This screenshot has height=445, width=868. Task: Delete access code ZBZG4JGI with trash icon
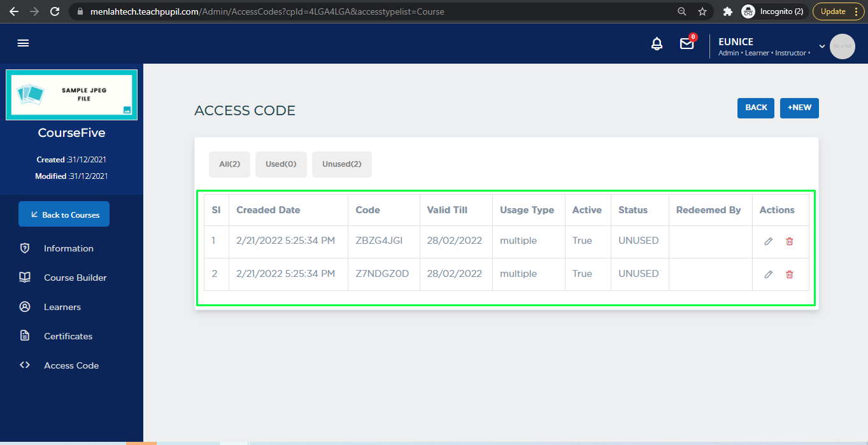coord(790,241)
